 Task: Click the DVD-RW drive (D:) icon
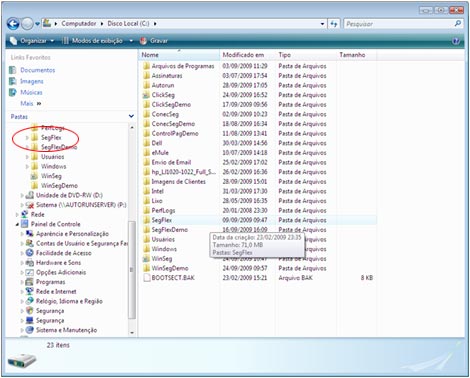click(x=30, y=195)
